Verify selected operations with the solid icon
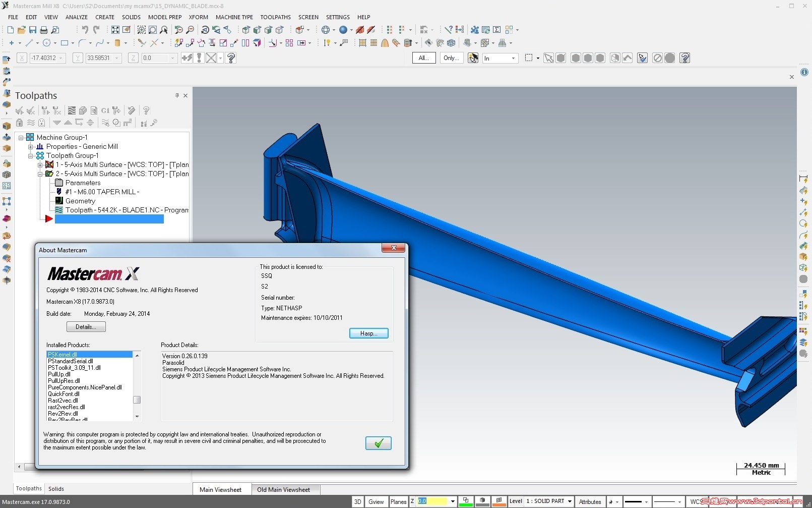This screenshot has height=508, width=812. pyautogui.click(x=83, y=110)
